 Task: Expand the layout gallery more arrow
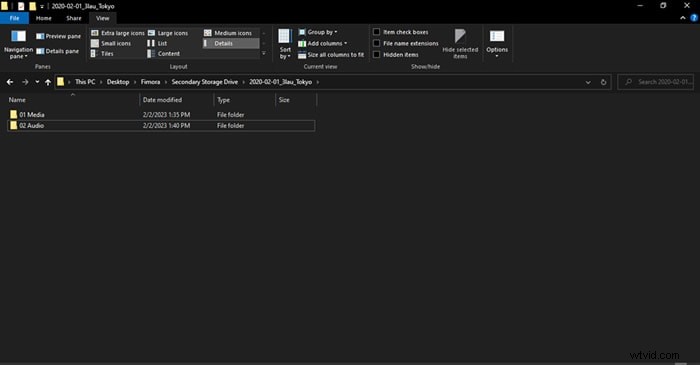pos(264,54)
